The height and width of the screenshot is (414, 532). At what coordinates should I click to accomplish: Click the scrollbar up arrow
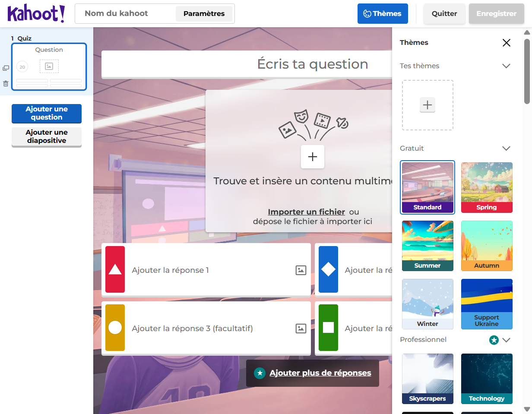[527, 32]
